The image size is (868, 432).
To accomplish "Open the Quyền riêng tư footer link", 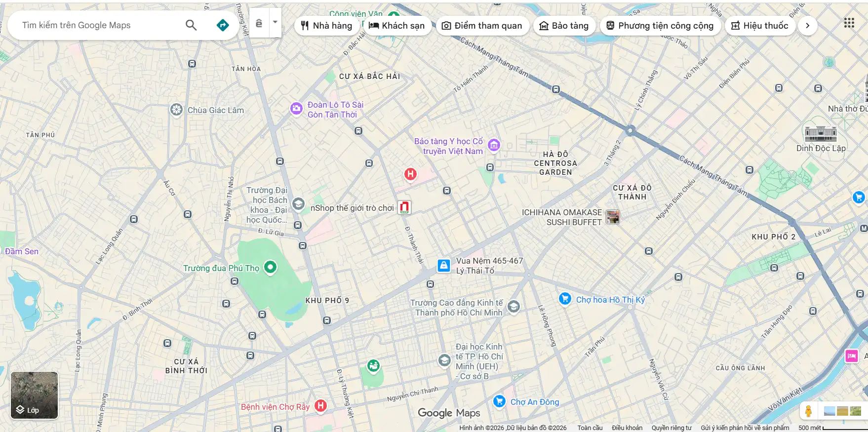I will (x=671, y=428).
